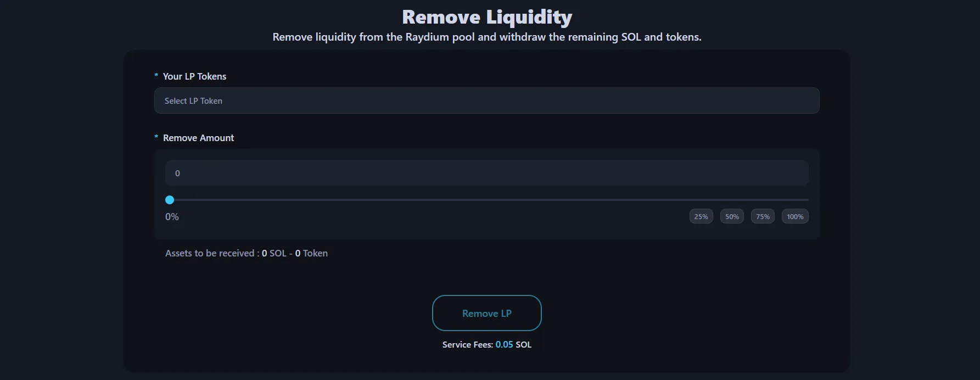Pick the 75% removal amount

(x=762, y=216)
